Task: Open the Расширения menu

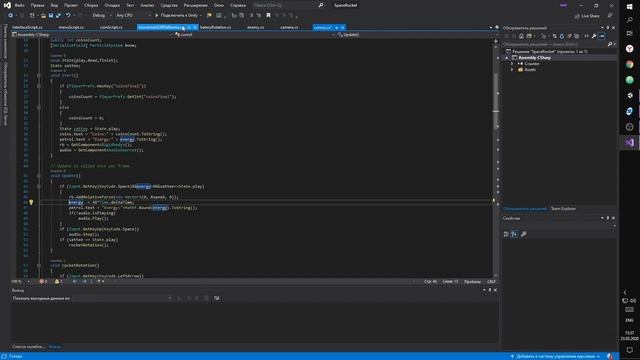Action: [196, 5]
